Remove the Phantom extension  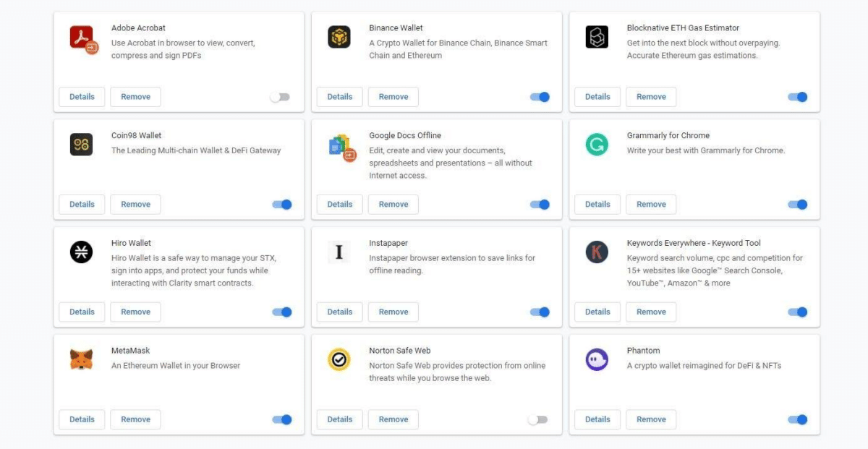coord(651,419)
